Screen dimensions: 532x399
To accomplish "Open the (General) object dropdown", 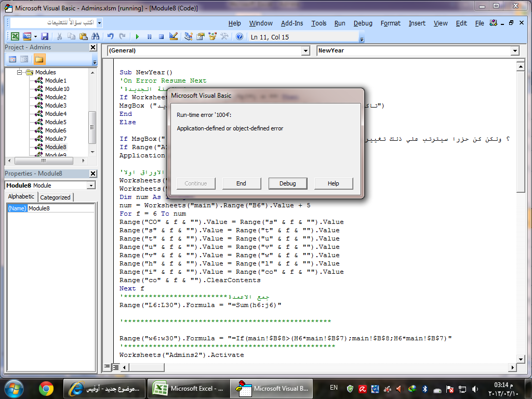I will (305, 51).
